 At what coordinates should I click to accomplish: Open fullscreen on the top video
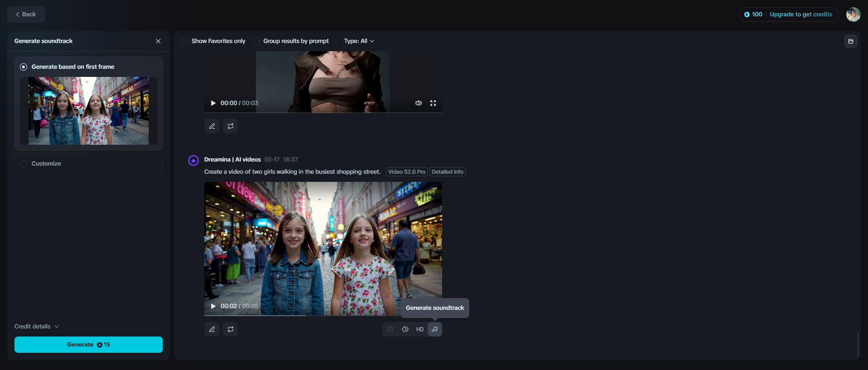(433, 103)
